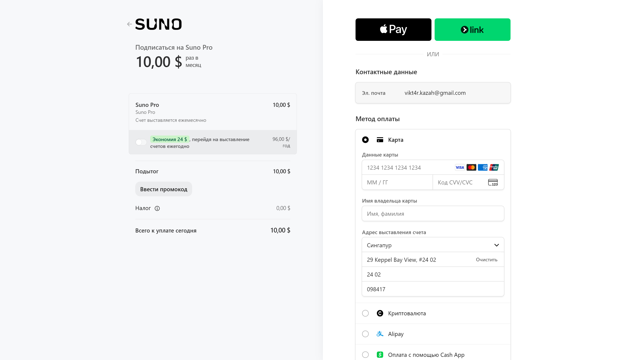Viewport: 644px width, 360px height.
Task: Focus the card number field
Action: (x=433, y=167)
